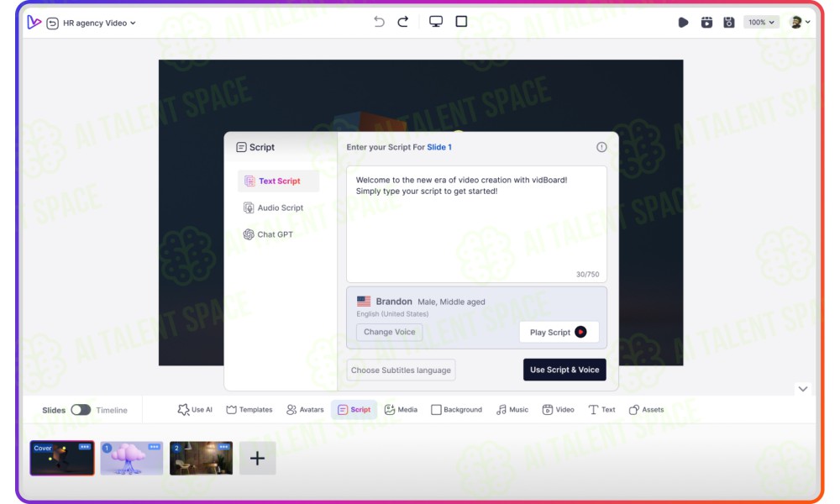Click the English (United States) text
The image size is (840, 504).
coord(392,314)
